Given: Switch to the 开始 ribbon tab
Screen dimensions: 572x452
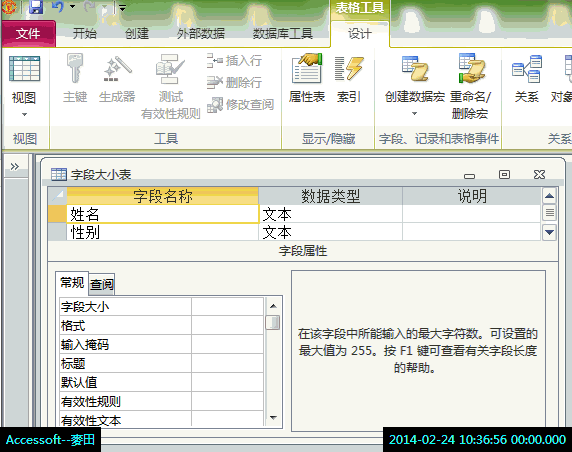Looking at the screenshot, I should [x=84, y=34].
